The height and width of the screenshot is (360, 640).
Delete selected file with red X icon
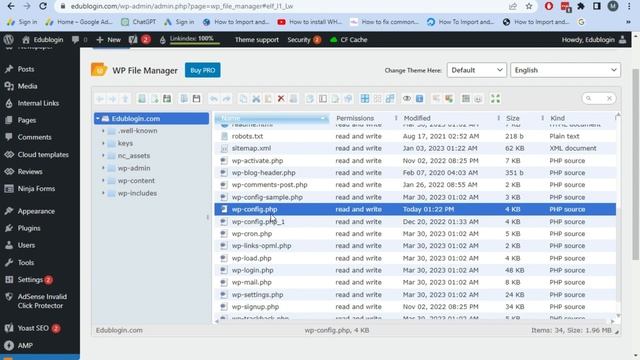pyautogui.click(x=281, y=99)
